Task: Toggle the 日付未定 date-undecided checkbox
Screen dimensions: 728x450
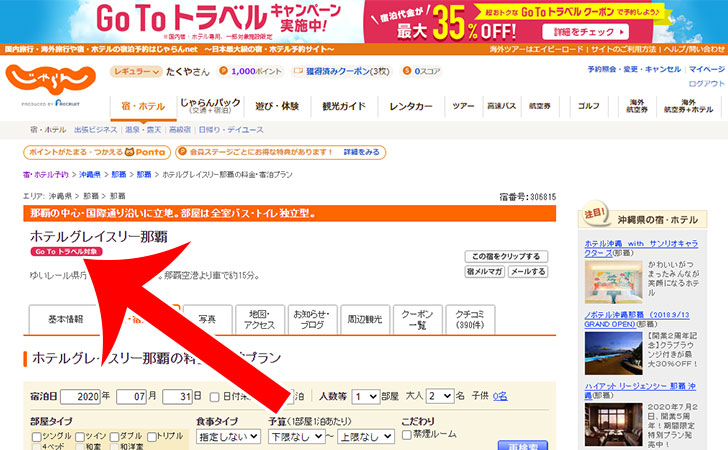Action: click(x=214, y=397)
